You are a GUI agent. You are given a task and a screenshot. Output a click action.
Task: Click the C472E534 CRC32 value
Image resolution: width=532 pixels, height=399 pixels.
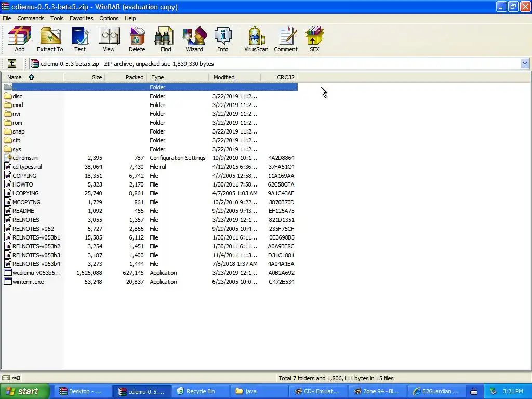tap(282, 281)
